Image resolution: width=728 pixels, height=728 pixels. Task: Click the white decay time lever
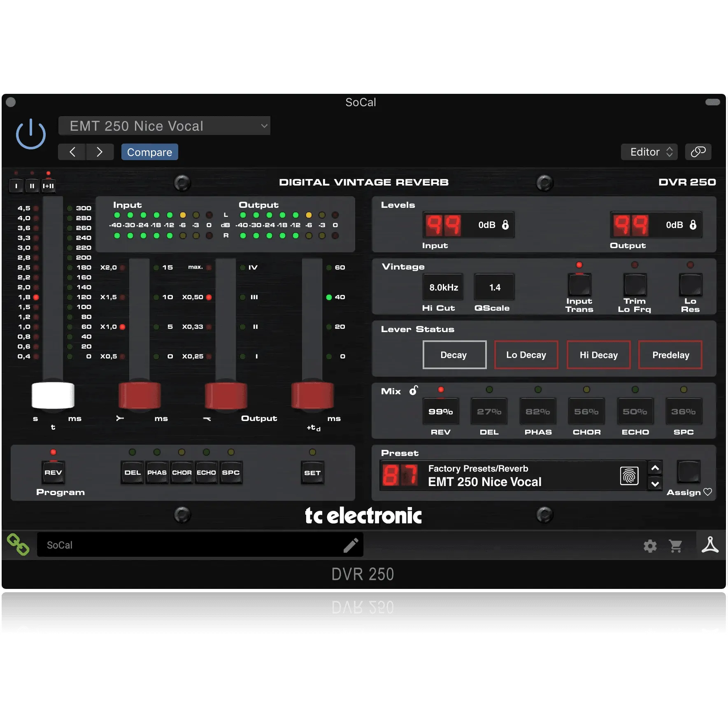pos(53,395)
